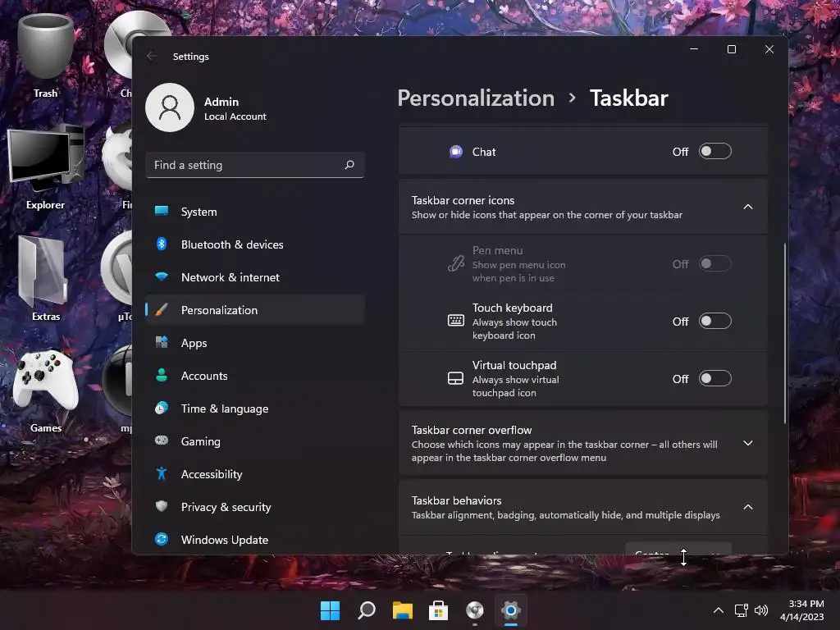Click in Find a setting search field
This screenshot has width=840, height=630.
[x=255, y=165]
